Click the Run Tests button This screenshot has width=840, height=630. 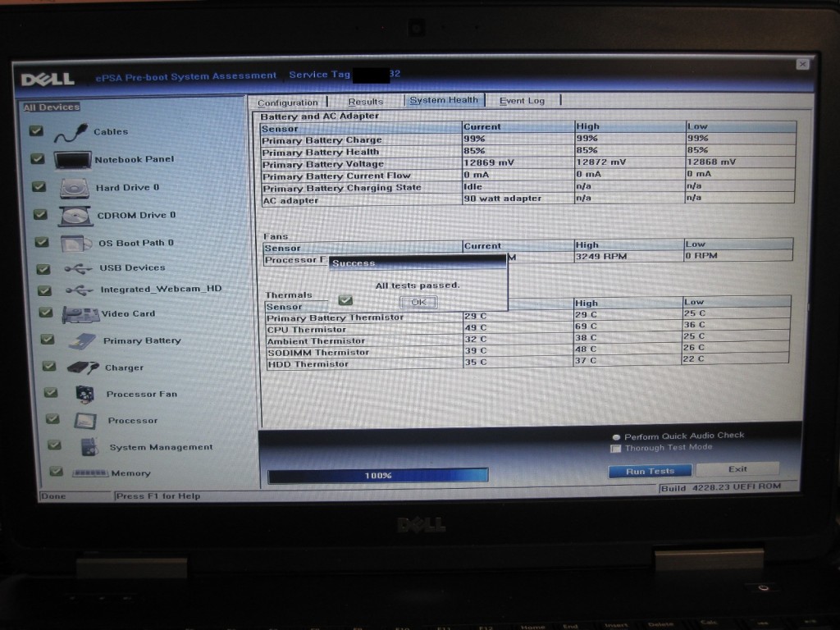[x=650, y=472]
